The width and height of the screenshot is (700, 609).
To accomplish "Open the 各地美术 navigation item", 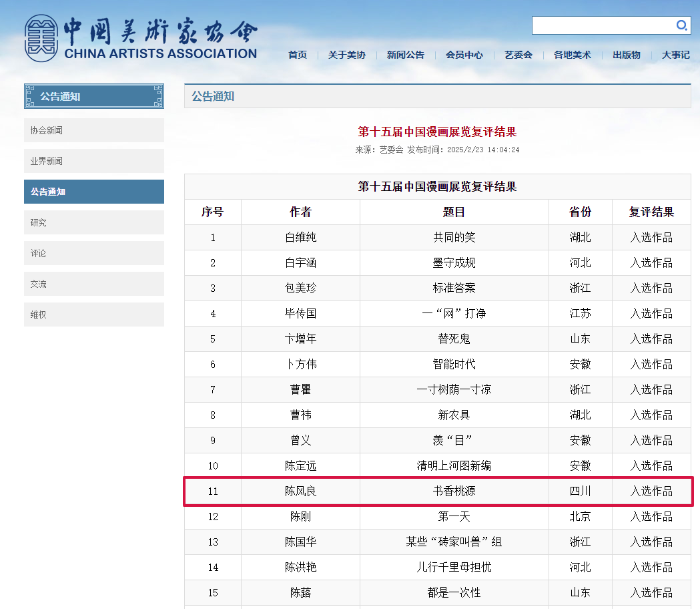I will tap(572, 55).
